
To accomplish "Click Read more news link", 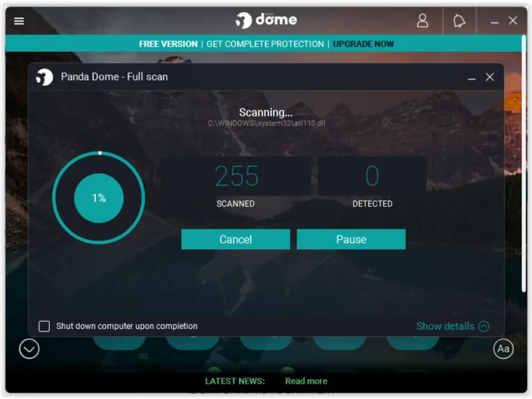I will click(x=306, y=381).
